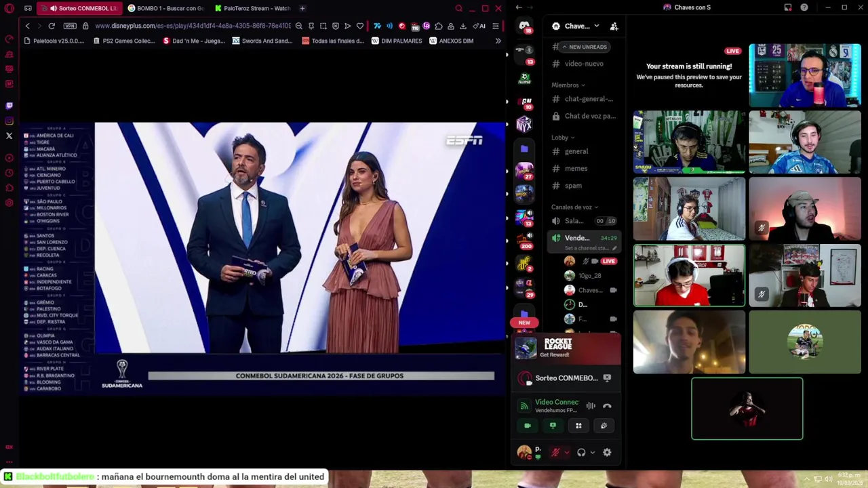Screen dimensions: 868x488
Task: Click the browser back arrow
Action: point(27,26)
